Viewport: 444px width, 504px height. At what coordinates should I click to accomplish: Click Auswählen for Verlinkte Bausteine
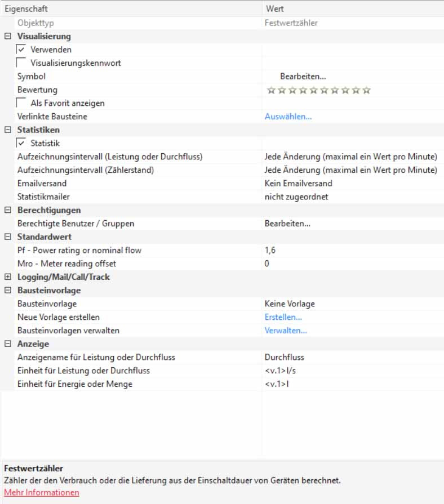288,117
